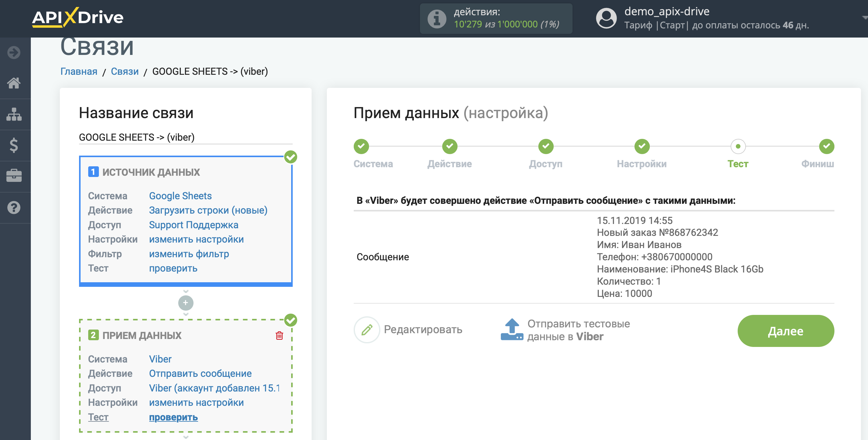Click the pencil Редактировать icon
868x440 pixels.
pos(367,330)
